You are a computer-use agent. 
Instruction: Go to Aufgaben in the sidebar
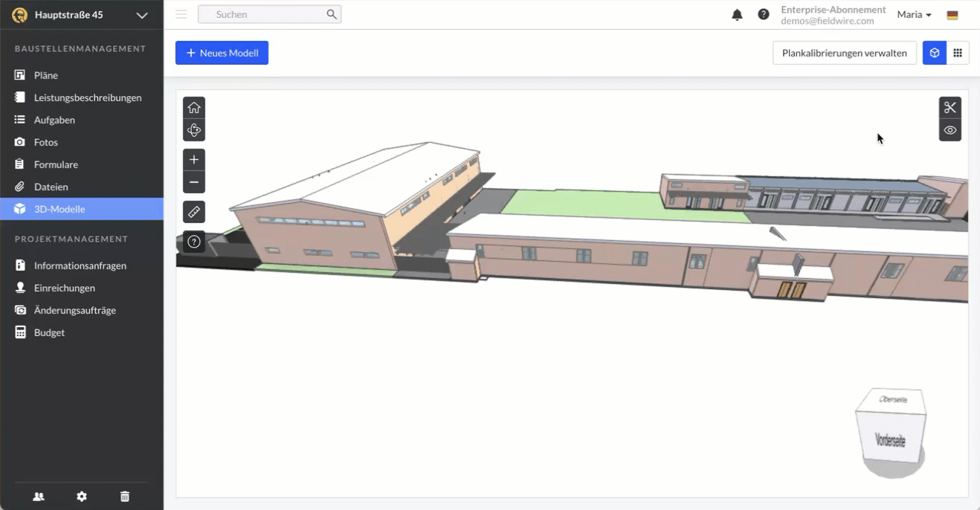(x=54, y=120)
